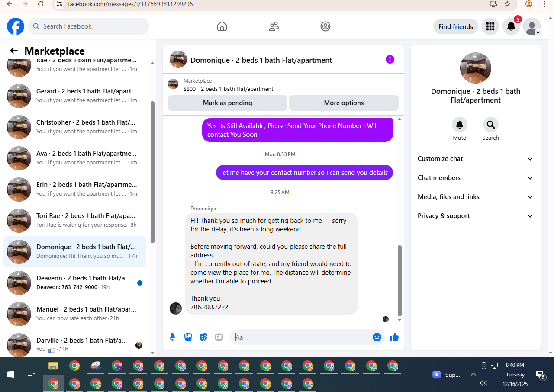Screen dimensions: 554x392
Task: Go back using the browser back arrow
Action: click(10, 4)
